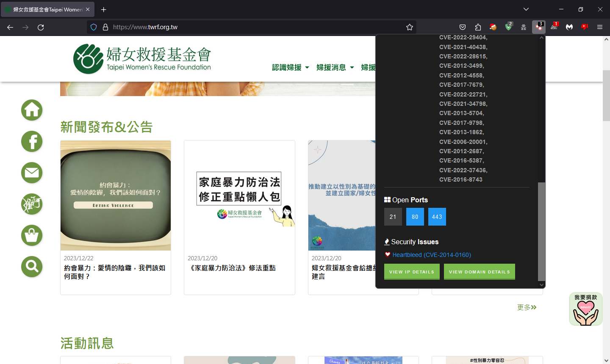Toggle the Shodan extension icon with badge 3
610x364 pixels.
pos(539,27)
